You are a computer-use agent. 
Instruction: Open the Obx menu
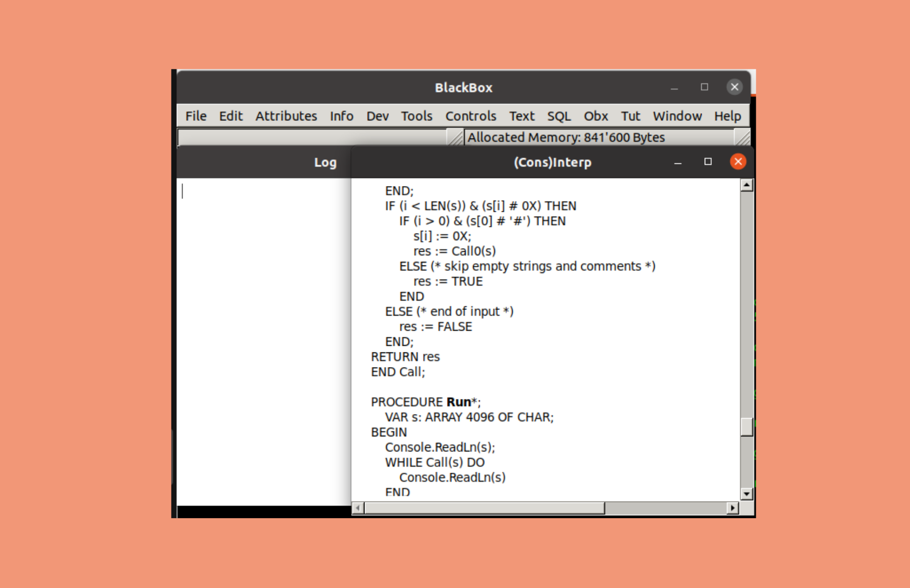(596, 116)
